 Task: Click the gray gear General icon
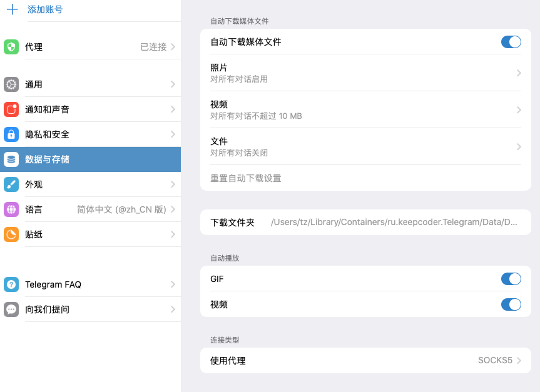click(x=11, y=84)
